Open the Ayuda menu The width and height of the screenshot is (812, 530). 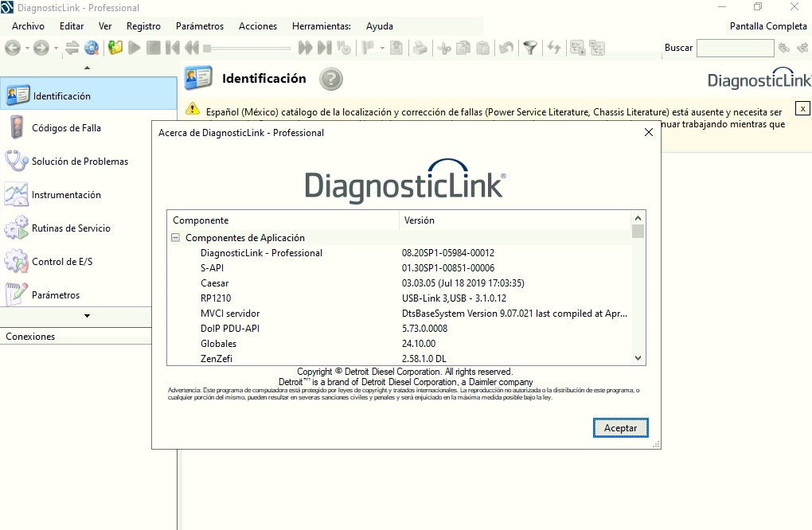pyautogui.click(x=380, y=26)
